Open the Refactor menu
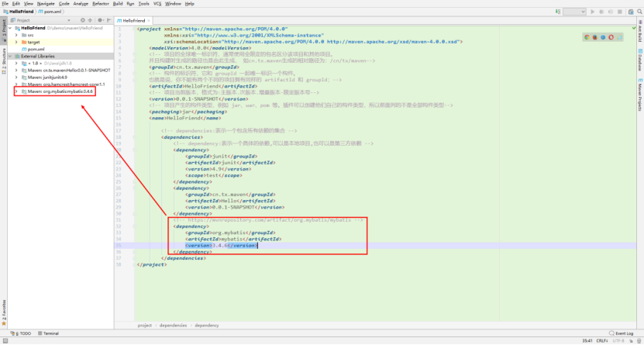This screenshot has height=345, width=644. (x=101, y=4)
